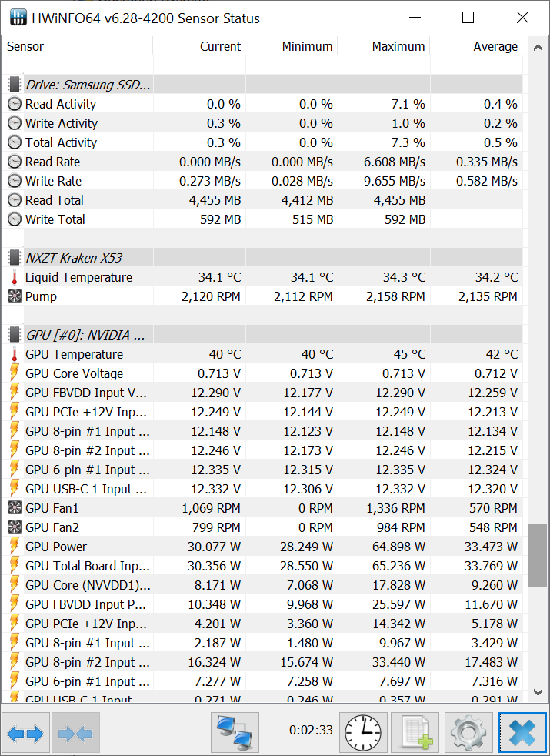This screenshot has width=550, height=756.
Task: Click the Average column header
Action: [x=476, y=46]
